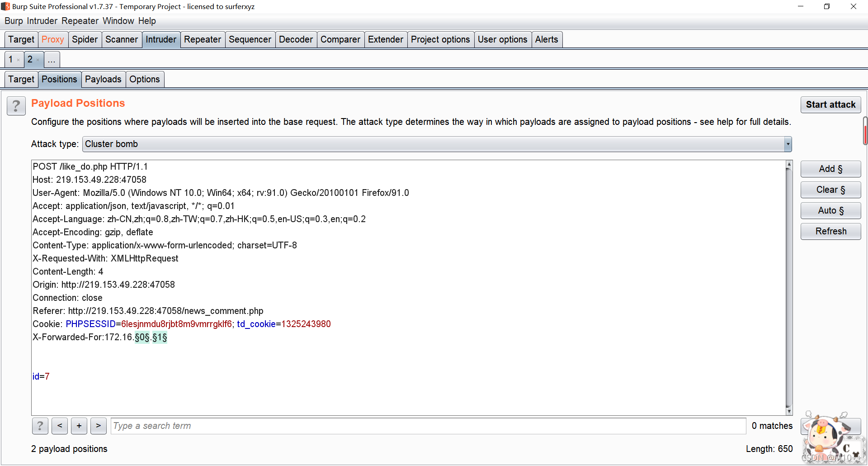Open the Window menu
Viewport: 868px width, 466px height.
(x=118, y=21)
